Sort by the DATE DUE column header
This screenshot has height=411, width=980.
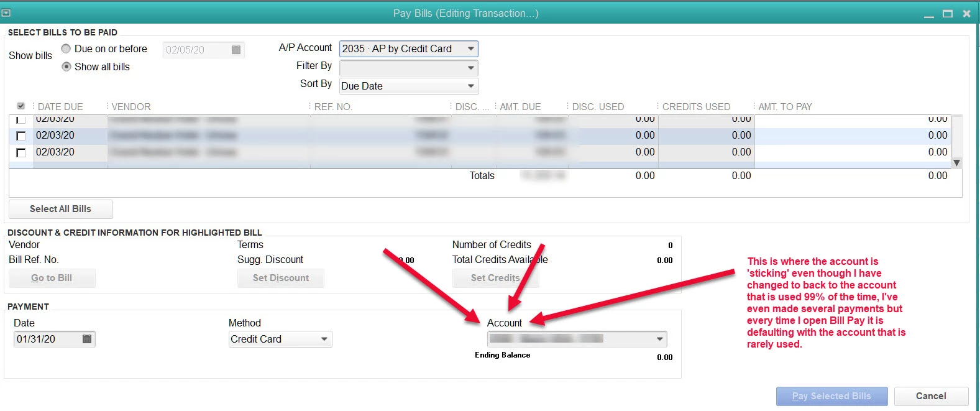(60, 107)
